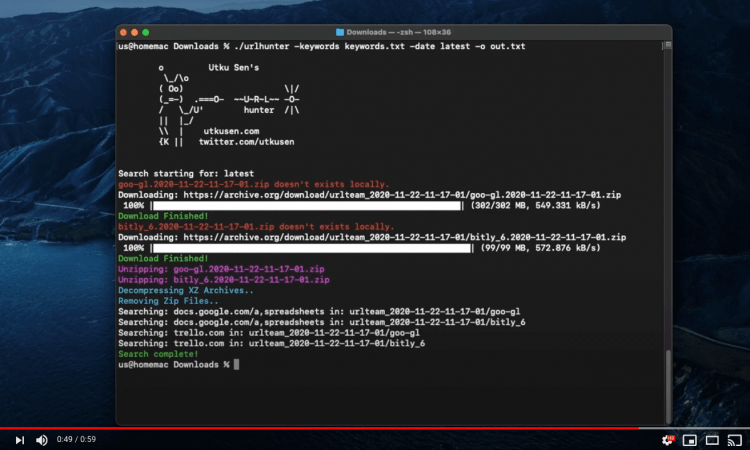Viewport: 750px width, 450px height.
Task: Maximize terminal using the green button
Action: point(145,32)
